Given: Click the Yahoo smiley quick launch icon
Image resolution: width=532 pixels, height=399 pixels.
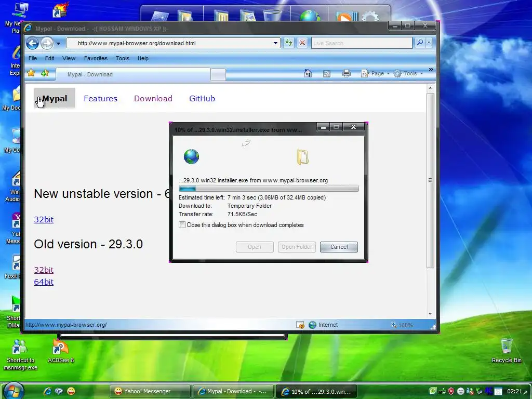Looking at the screenshot, I should pyautogui.click(x=71, y=391).
